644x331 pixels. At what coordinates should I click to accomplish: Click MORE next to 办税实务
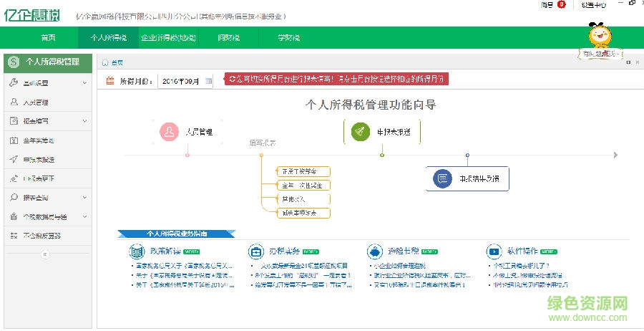(x=311, y=251)
